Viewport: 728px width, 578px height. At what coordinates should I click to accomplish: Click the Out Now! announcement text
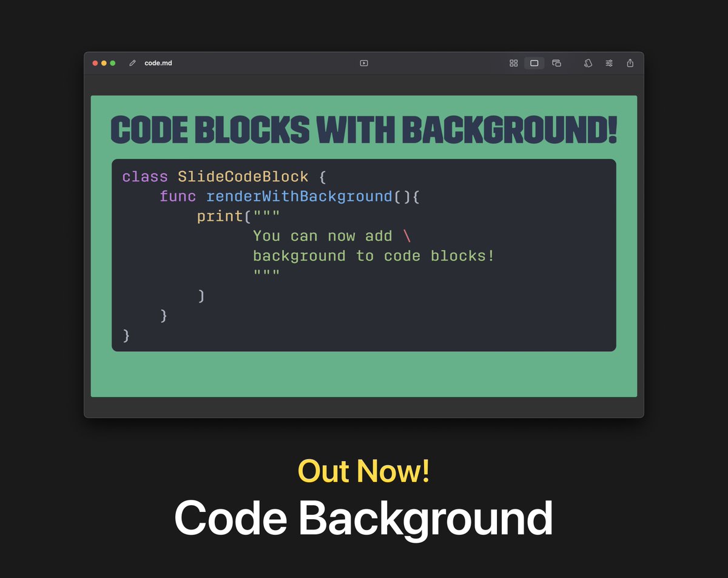364,472
